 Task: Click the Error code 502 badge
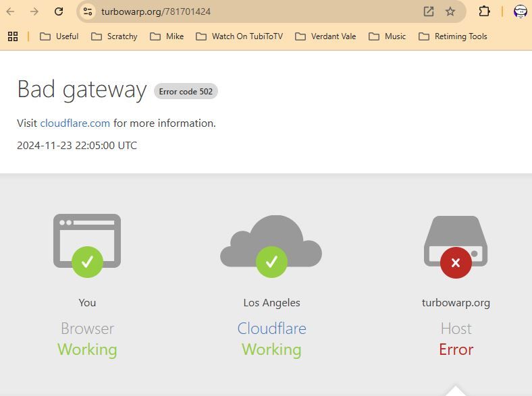point(186,92)
